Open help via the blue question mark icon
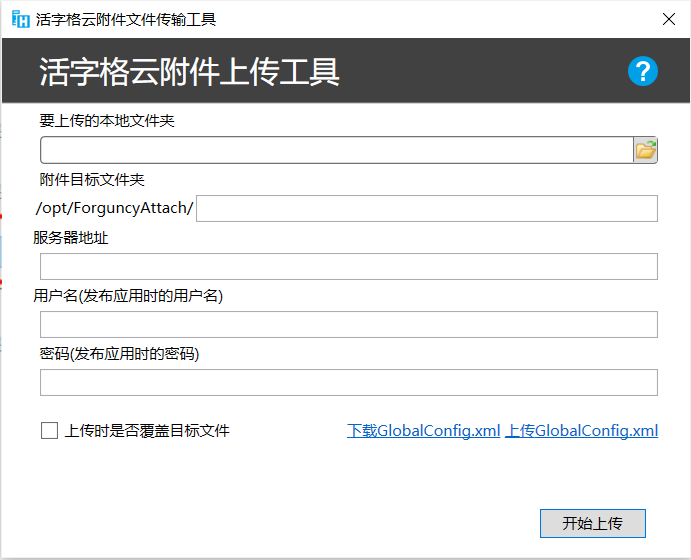This screenshot has width=691, height=560. click(x=643, y=71)
